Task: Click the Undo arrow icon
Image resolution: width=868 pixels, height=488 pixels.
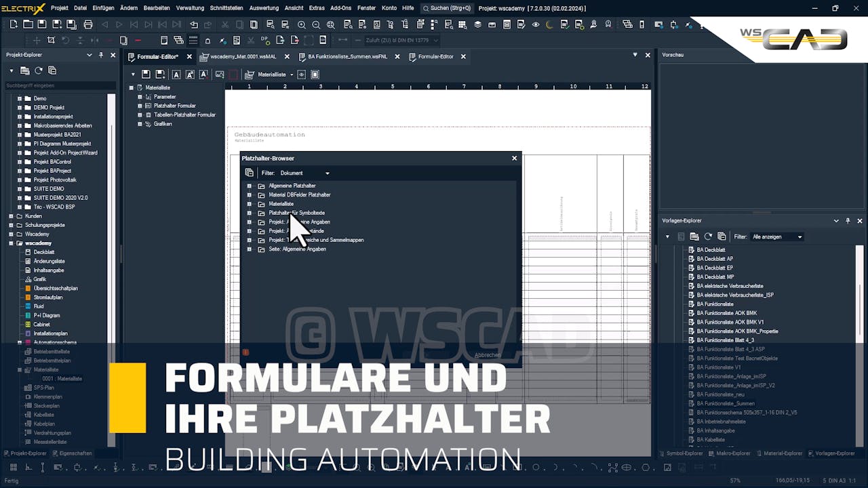Action: coord(194,24)
